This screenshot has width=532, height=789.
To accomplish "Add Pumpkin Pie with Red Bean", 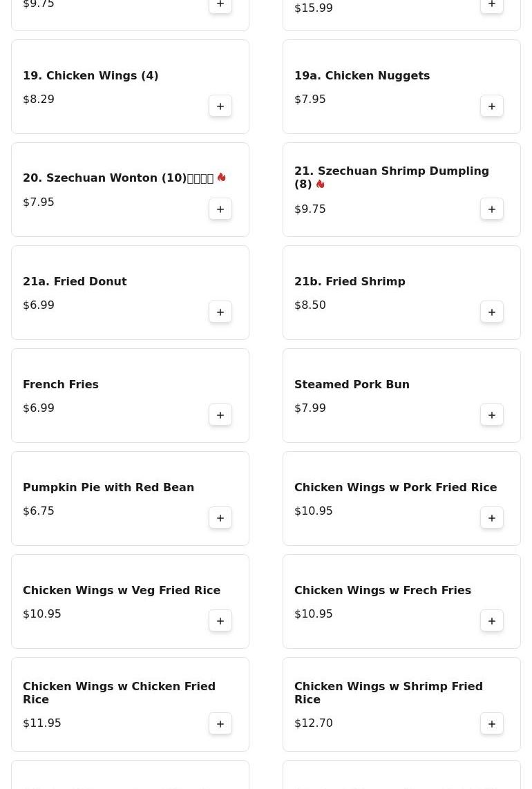I will tap(220, 518).
